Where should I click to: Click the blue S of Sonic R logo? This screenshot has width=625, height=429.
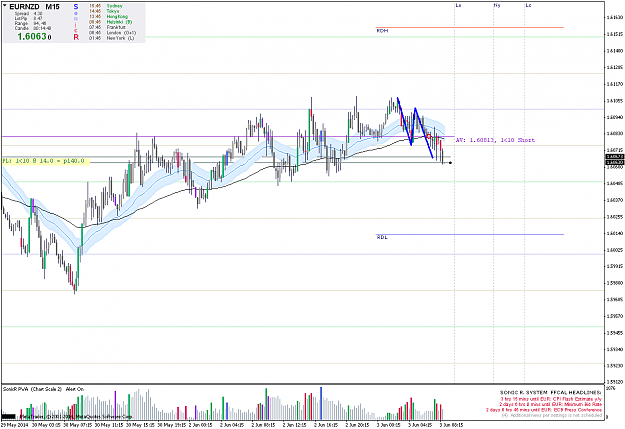76,7
